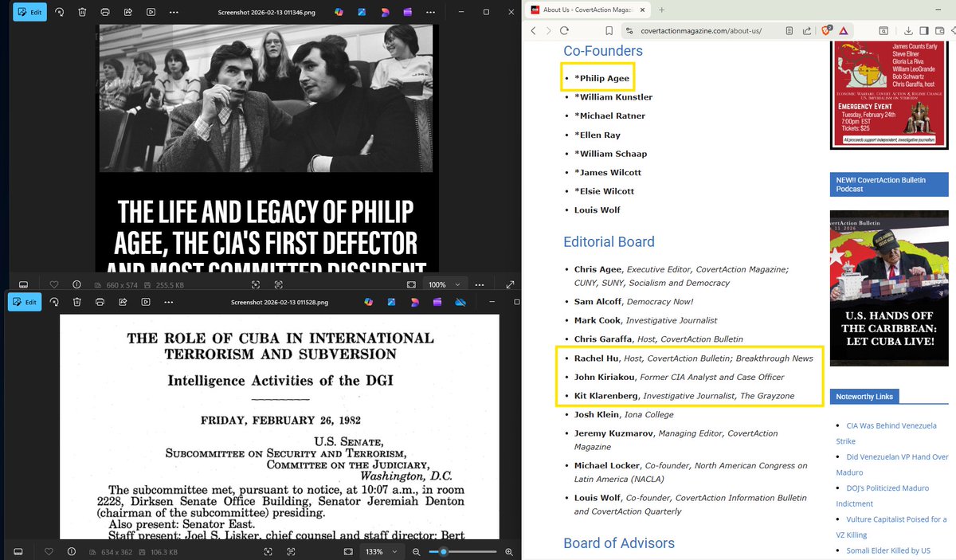Reload the covertactionmagazine page
956x560 pixels.
pos(564,30)
